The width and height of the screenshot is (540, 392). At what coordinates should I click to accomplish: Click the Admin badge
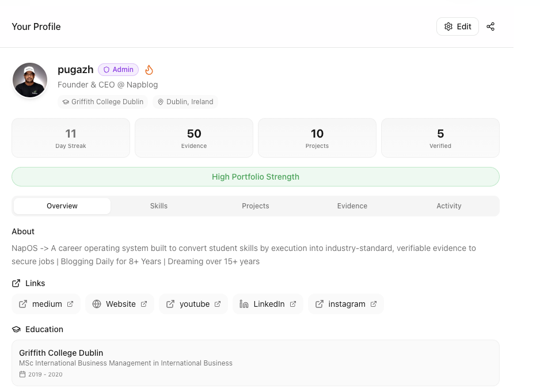118,70
